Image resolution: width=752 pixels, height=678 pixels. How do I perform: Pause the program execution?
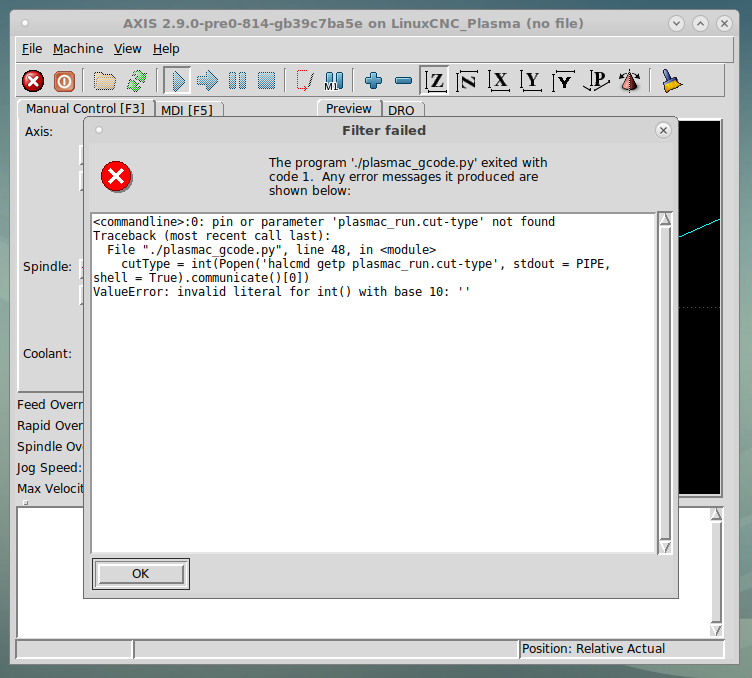coord(237,81)
